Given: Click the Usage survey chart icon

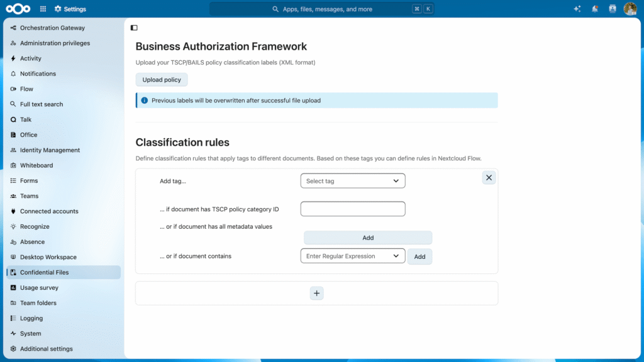Looking at the screenshot, I should click(x=13, y=288).
